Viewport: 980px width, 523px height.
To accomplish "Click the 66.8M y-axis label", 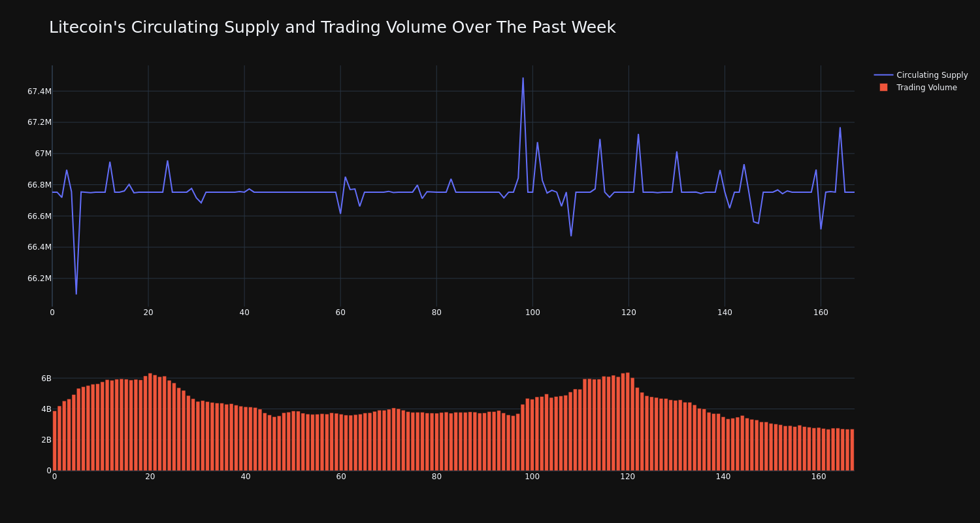I will pyautogui.click(x=39, y=185).
